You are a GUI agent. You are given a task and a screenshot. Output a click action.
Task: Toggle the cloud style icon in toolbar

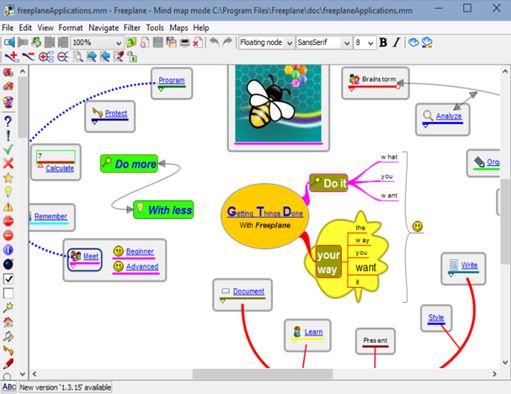tap(414, 42)
